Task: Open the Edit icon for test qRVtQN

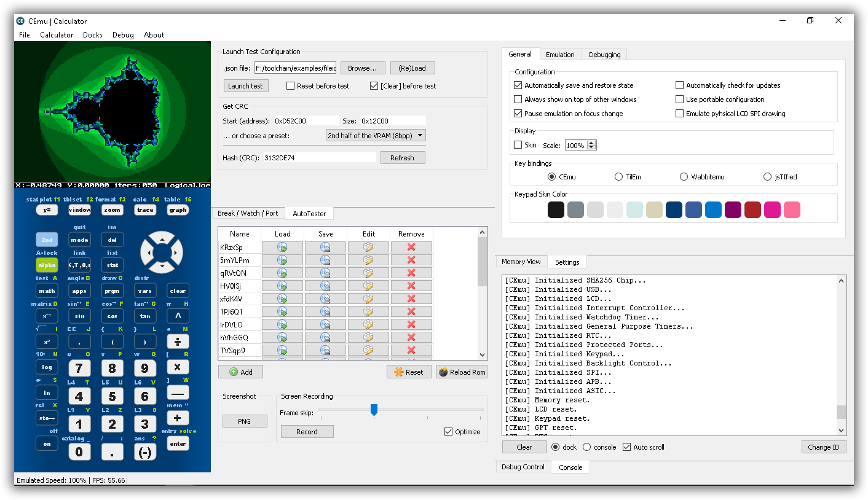Action: [368, 272]
